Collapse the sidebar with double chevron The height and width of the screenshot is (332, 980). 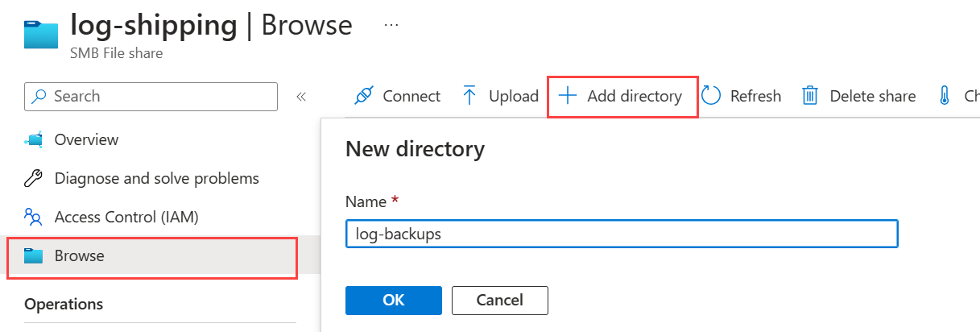pyautogui.click(x=301, y=97)
